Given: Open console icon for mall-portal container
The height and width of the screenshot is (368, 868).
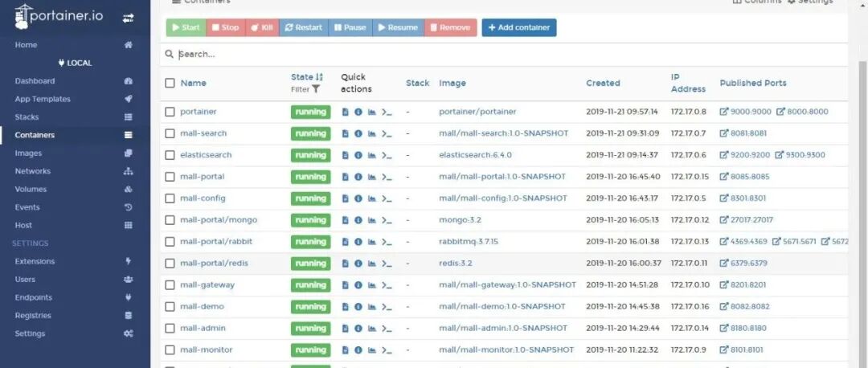Looking at the screenshot, I should [387, 177].
